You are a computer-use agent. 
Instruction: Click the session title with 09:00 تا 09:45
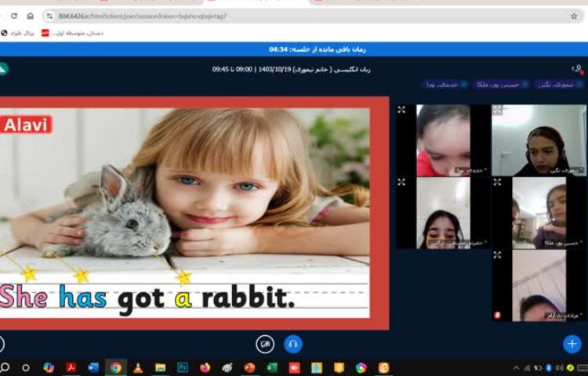coord(291,69)
